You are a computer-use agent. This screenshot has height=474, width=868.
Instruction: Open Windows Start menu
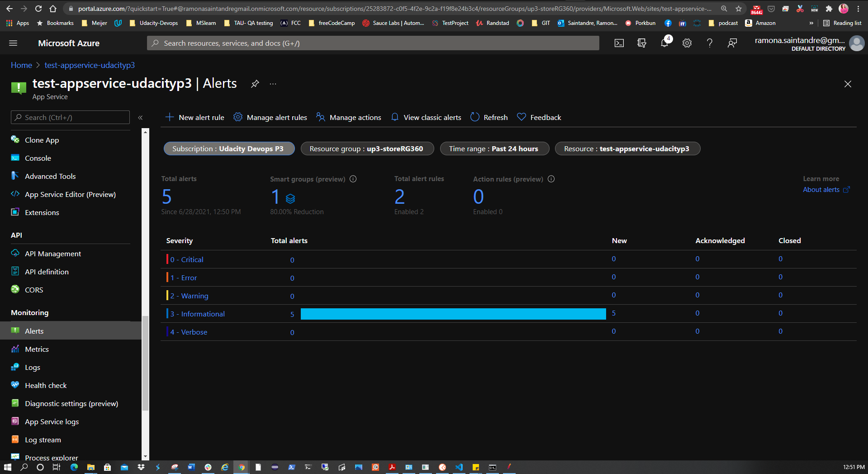click(8, 467)
